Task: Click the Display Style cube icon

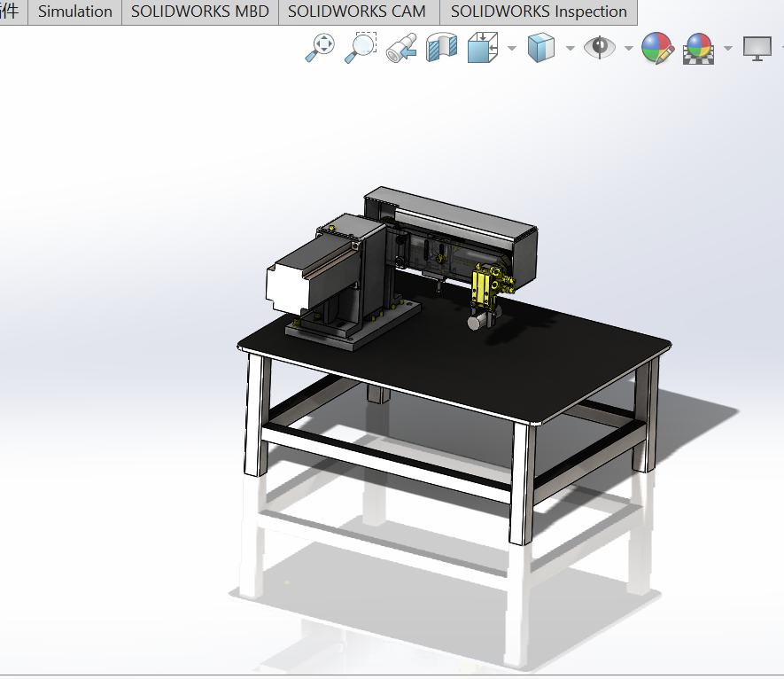Action: (x=541, y=48)
